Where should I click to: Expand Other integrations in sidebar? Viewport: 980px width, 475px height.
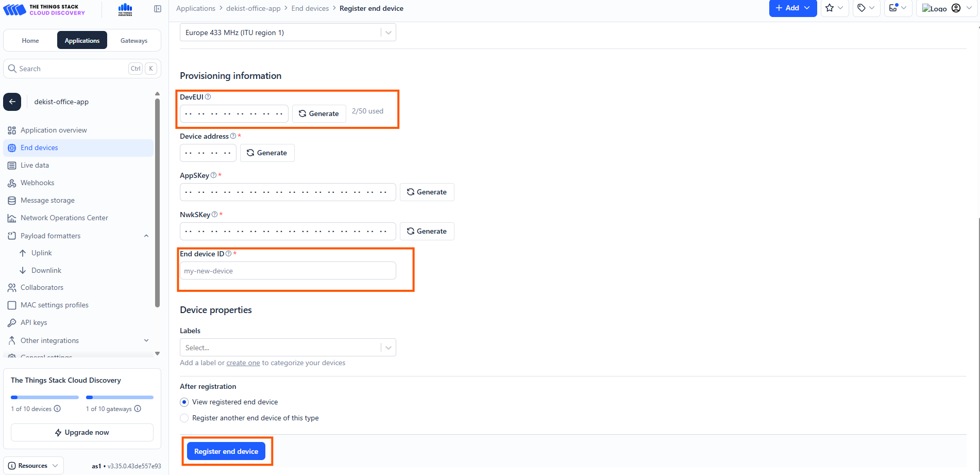pos(146,341)
